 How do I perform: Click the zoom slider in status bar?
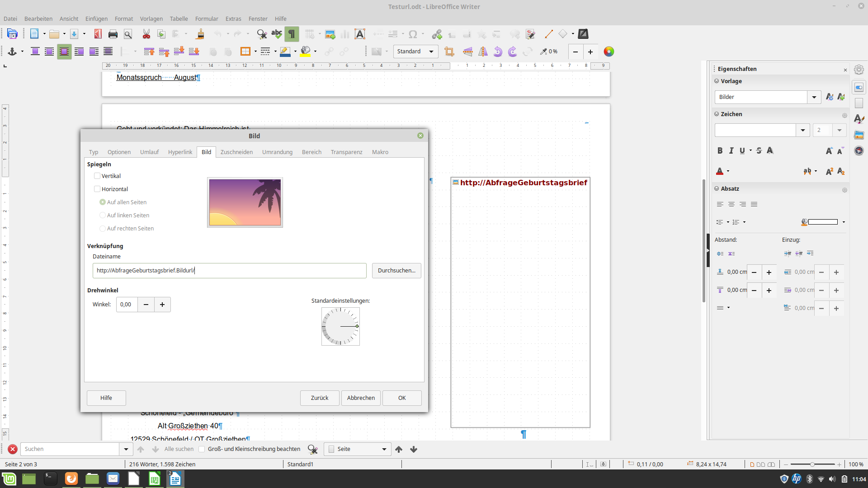pyautogui.click(x=812, y=465)
